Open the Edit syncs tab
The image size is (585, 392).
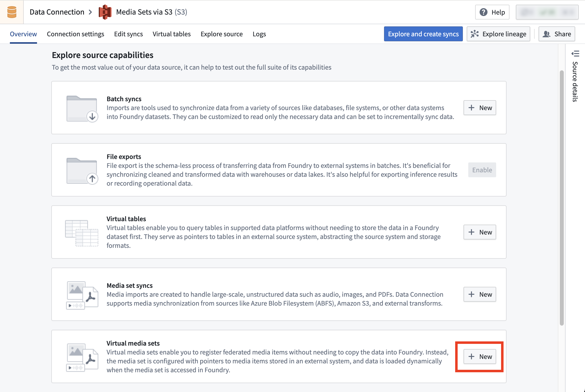point(128,34)
